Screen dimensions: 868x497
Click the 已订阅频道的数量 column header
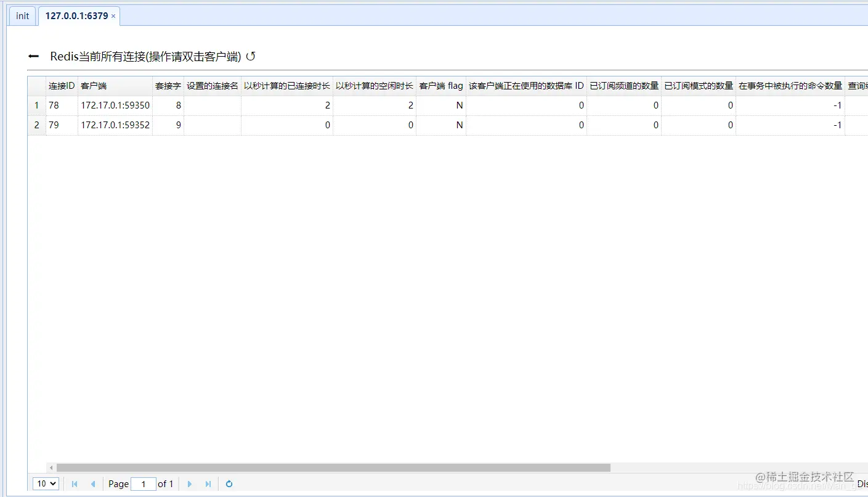pos(624,86)
